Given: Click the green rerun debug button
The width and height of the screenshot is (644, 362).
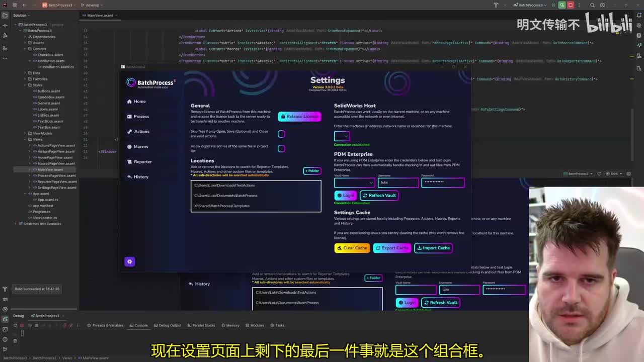Looking at the screenshot, I should coord(561,5).
